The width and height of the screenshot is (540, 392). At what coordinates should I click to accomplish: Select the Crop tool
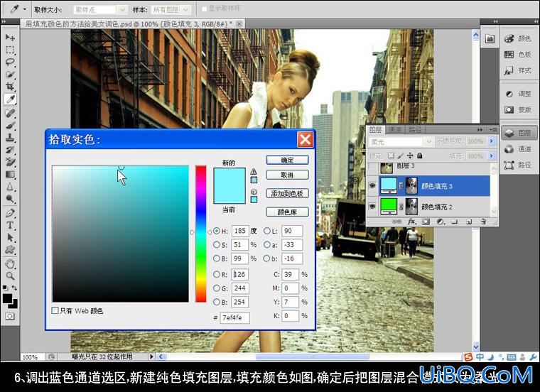click(10, 87)
